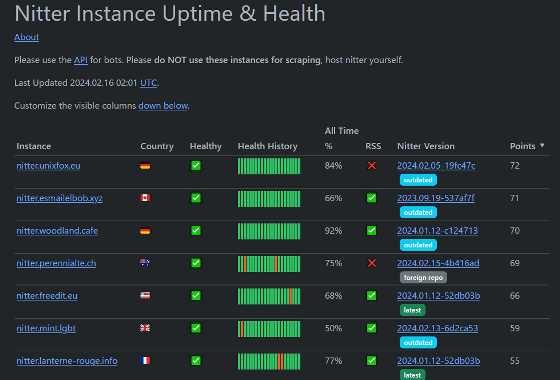Click Australia flag for nitter.perennialte.ch
The height and width of the screenshot is (380, 560).
coord(145,263)
